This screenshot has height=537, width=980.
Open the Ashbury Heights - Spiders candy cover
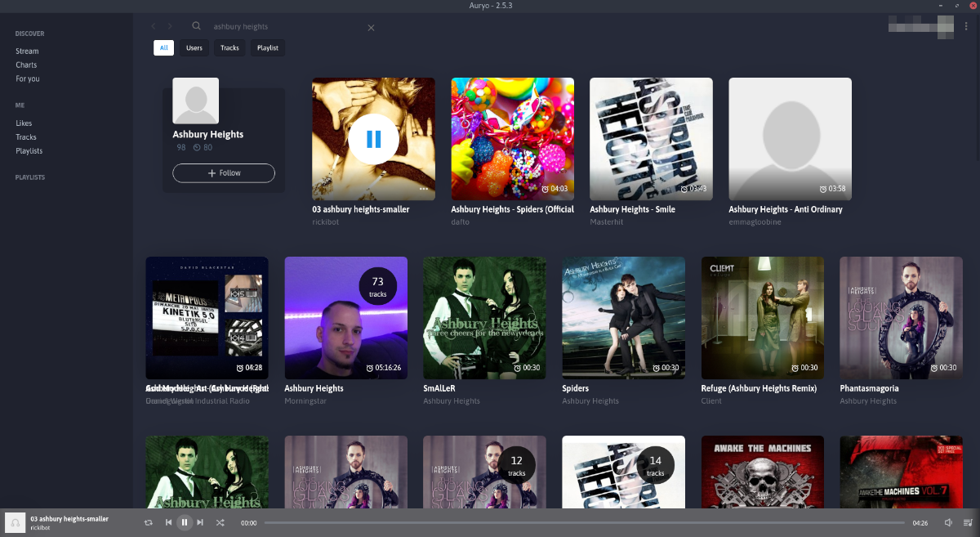click(x=512, y=139)
